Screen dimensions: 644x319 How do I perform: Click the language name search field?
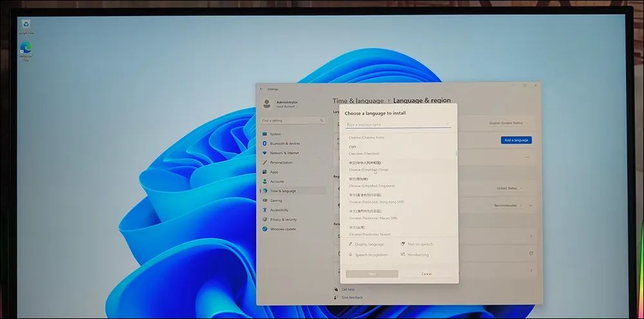(397, 124)
